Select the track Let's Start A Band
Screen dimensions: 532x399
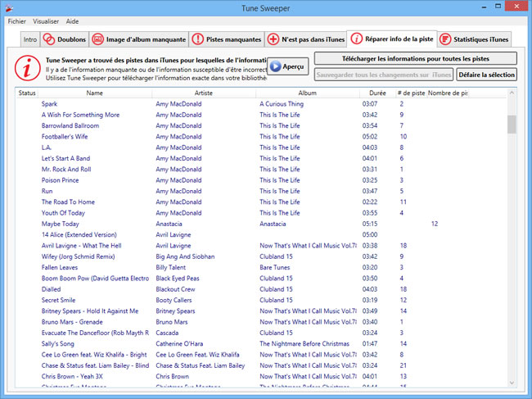tap(65, 158)
